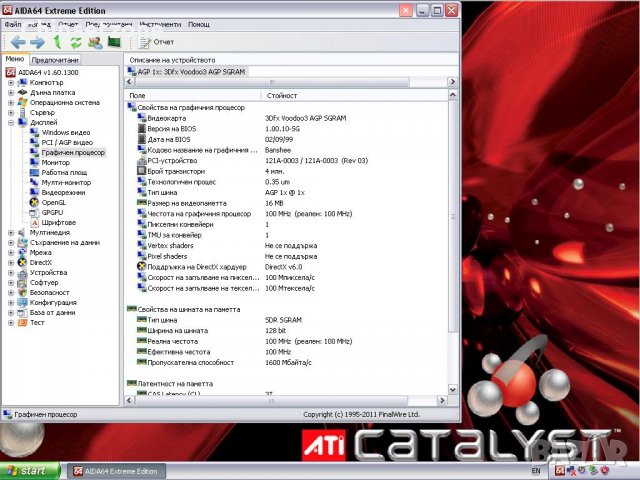Screen dimensions: 640x480
Task: Click the Back arrow in the toolbar
Action: (x=17, y=42)
